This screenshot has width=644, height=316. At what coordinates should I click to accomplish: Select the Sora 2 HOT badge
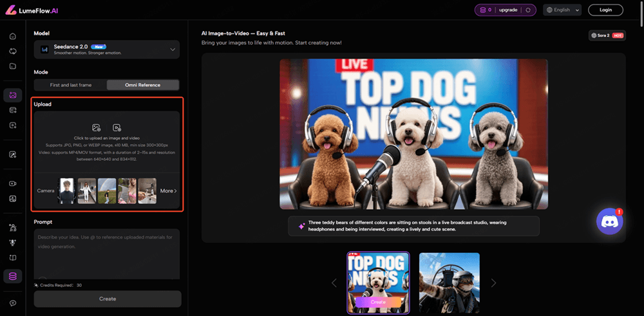(x=607, y=35)
